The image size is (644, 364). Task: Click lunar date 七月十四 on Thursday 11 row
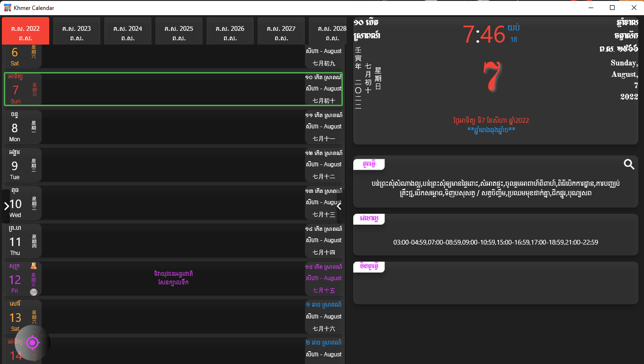(324, 252)
